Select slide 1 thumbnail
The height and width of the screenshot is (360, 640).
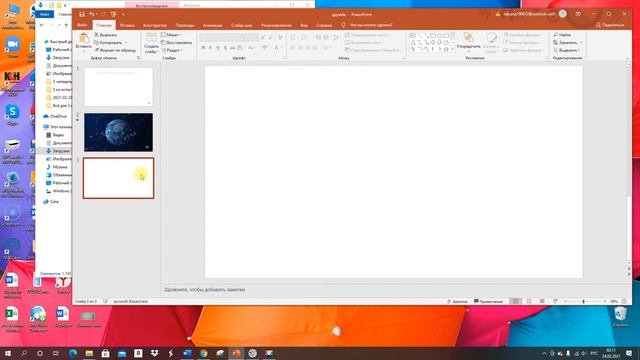(x=118, y=87)
